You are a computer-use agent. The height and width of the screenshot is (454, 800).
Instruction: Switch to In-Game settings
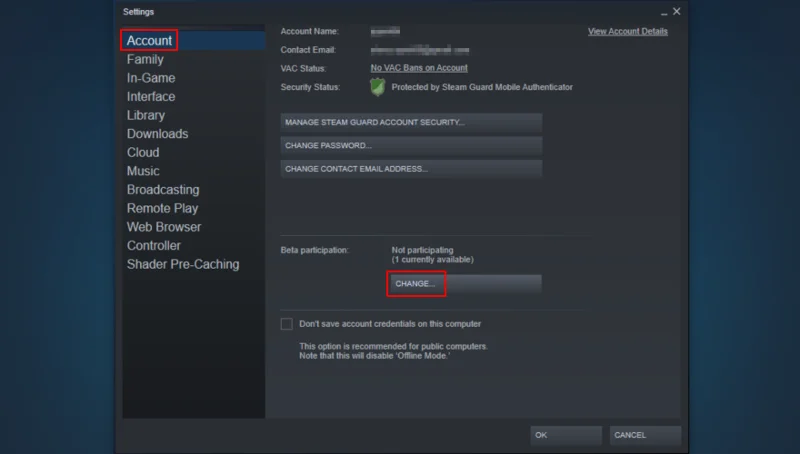(x=151, y=78)
